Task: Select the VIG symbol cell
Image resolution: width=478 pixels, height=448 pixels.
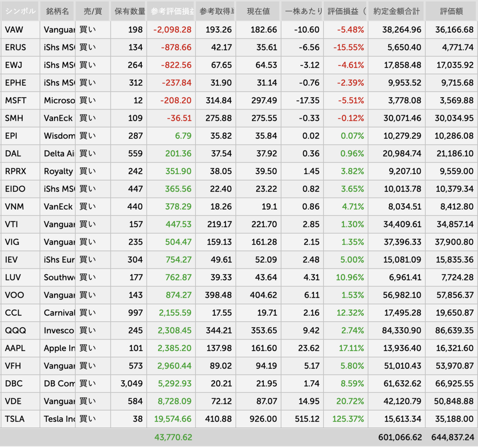Action: (20, 242)
